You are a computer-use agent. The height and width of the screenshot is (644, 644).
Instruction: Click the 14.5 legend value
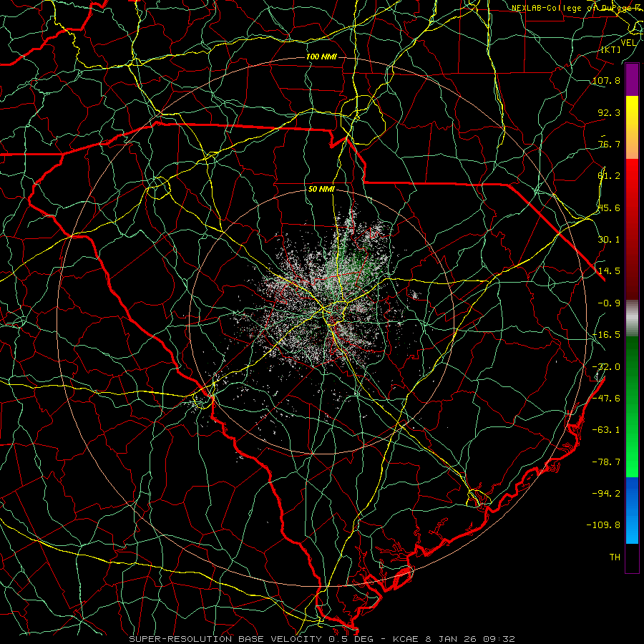tap(609, 271)
